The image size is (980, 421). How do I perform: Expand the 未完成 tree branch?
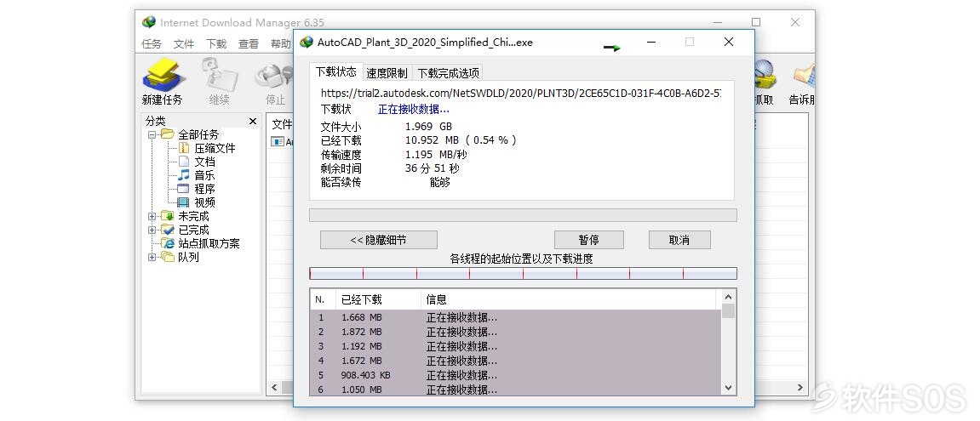pyautogui.click(x=152, y=216)
